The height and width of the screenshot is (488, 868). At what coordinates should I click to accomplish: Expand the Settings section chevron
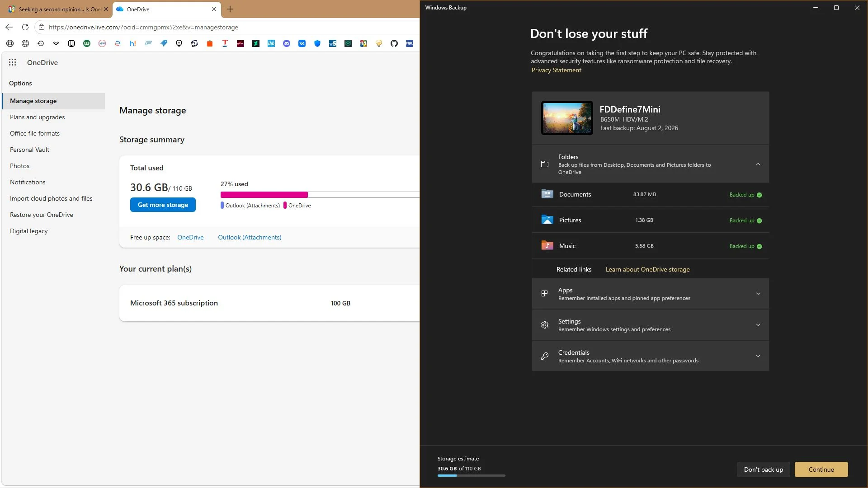758,325
